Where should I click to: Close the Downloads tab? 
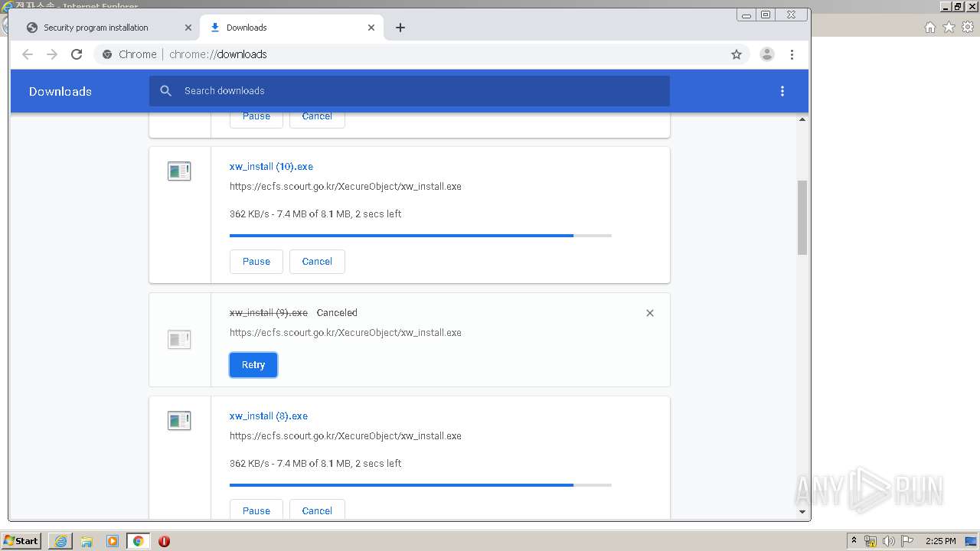371,28
